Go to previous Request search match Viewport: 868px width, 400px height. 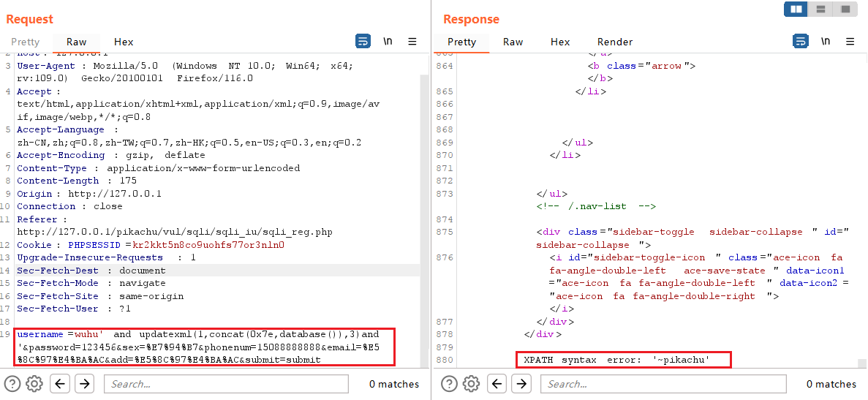(x=61, y=383)
